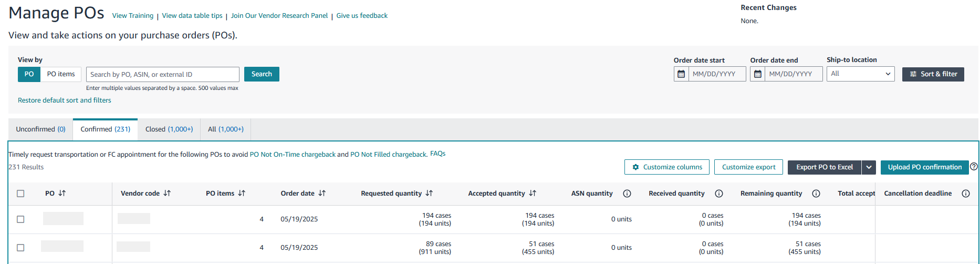The height and width of the screenshot is (264, 980).
Task: Expand Export PO to Excel arrow menu
Action: click(869, 167)
